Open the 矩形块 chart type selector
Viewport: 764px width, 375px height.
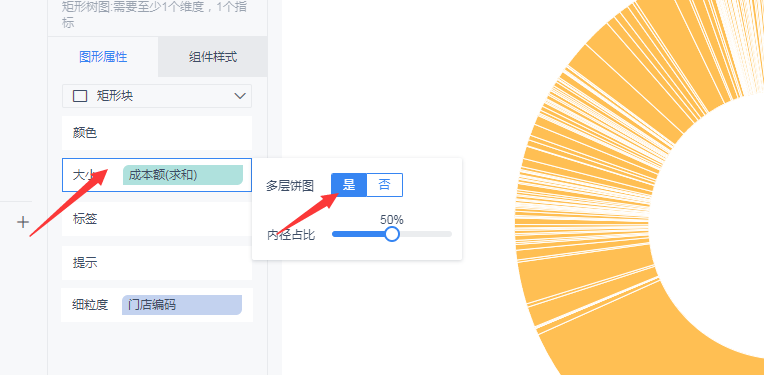157,96
